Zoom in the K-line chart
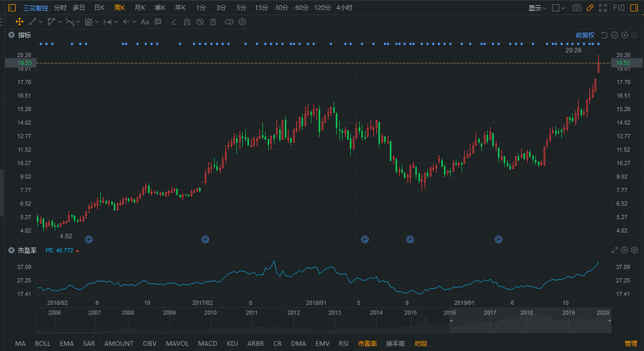This screenshot has width=644, height=351. click(625, 35)
